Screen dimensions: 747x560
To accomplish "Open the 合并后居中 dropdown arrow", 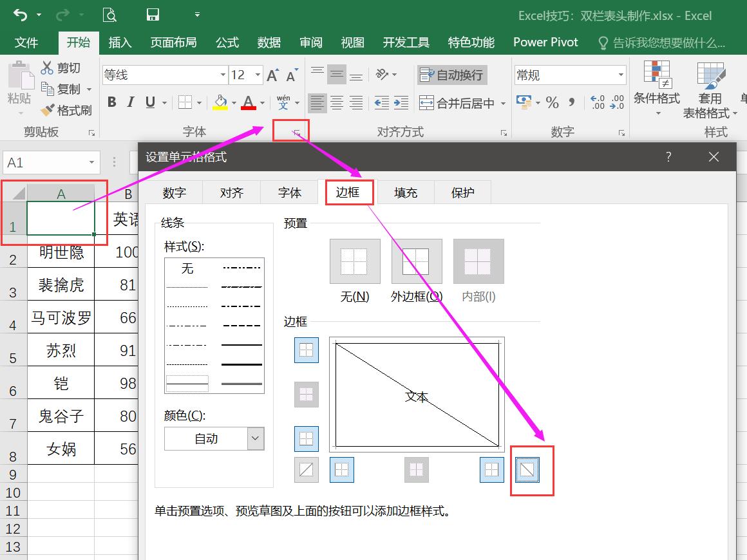I will pyautogui.click(x=502, y=102).
